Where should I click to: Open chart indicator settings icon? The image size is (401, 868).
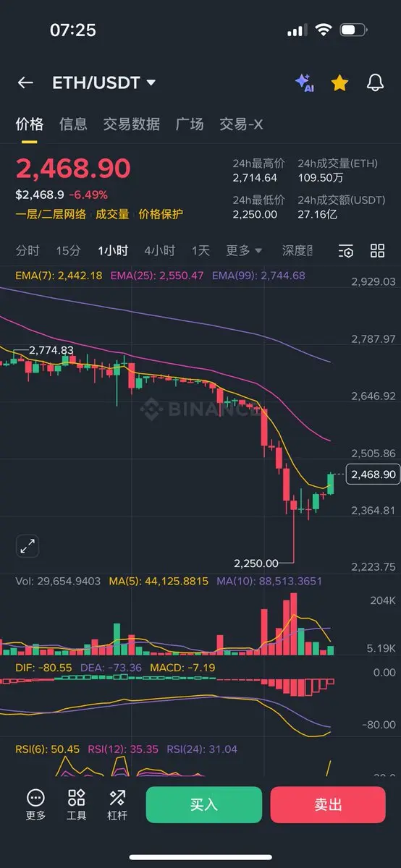pos(346,251)
